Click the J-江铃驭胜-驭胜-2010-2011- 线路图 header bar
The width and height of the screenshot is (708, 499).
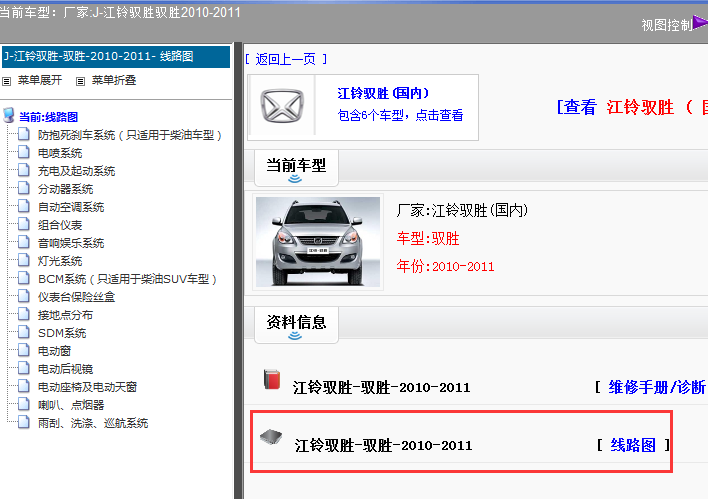[116, 56]
